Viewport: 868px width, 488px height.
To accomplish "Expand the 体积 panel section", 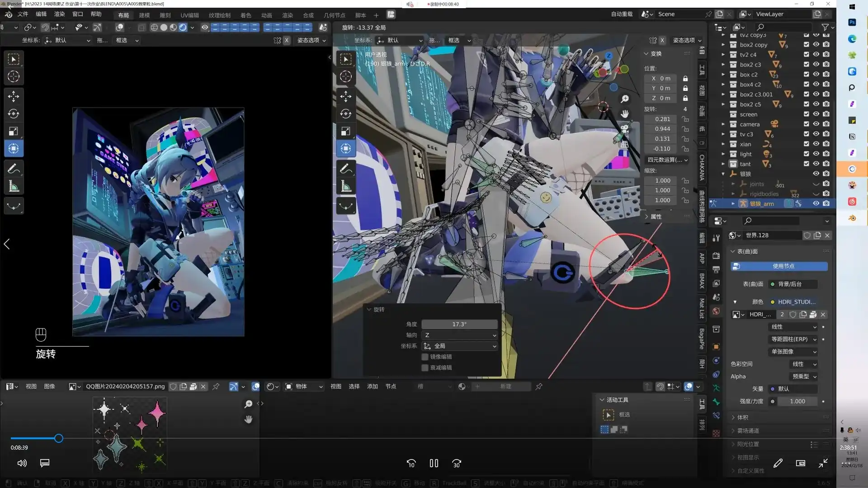I will coord(743,418).
